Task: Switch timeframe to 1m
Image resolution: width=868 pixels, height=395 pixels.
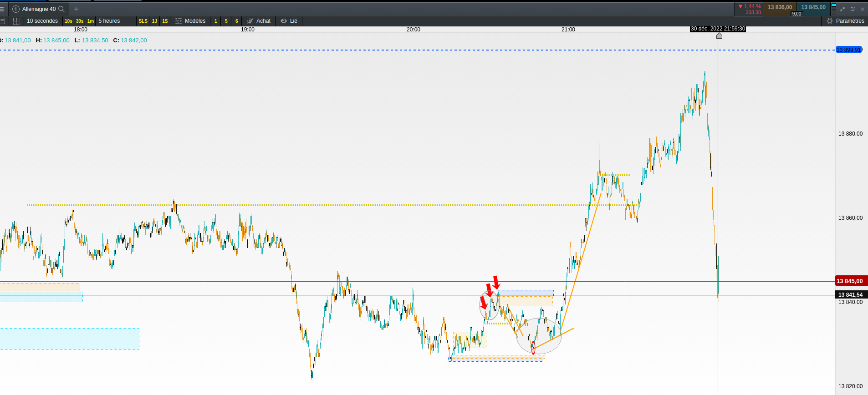Action: pos(91,21)
